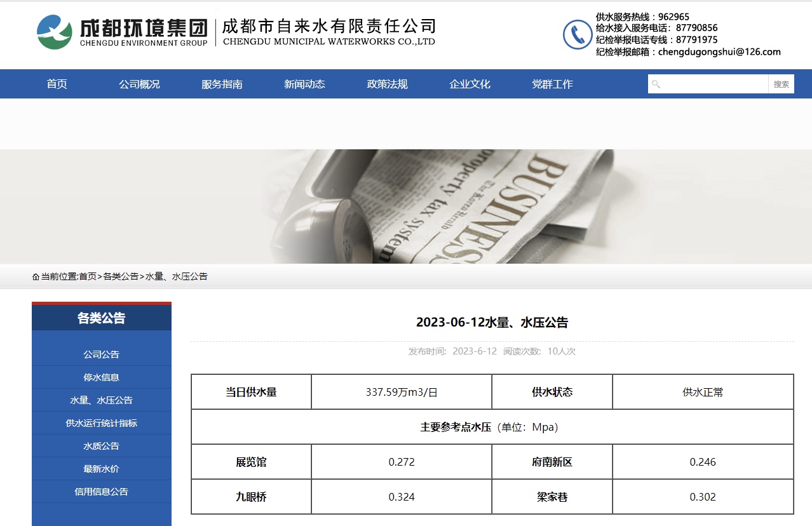Click the 供水服务热线 962965 text
Viewport: 812px width, 526px height.
[x=642, y=17]
